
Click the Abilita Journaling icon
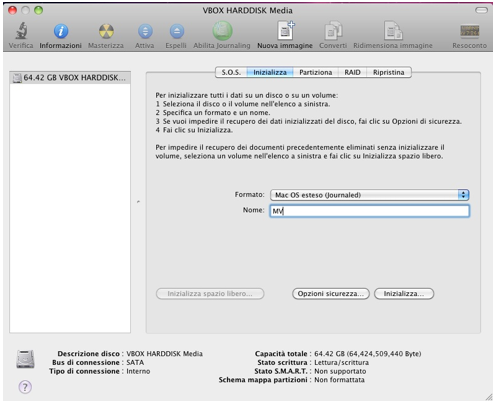coord(222,31)
